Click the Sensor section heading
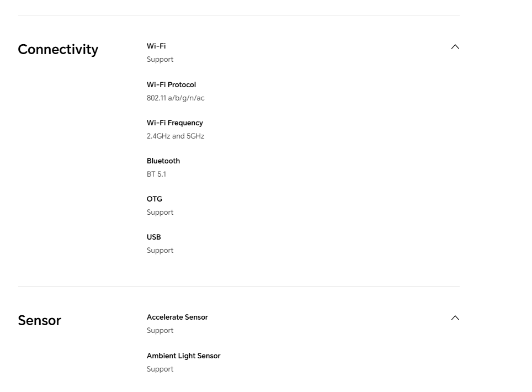This screenshot has height=392, width=532. click(x=39, y=320)
